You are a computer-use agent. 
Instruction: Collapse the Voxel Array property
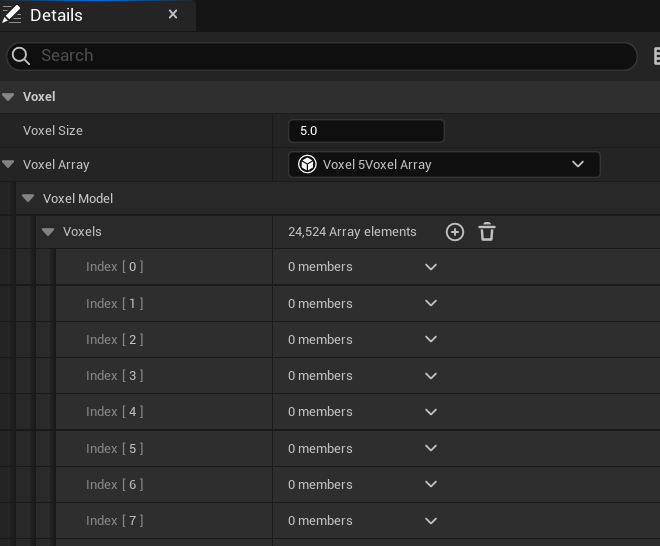[8, 164]
